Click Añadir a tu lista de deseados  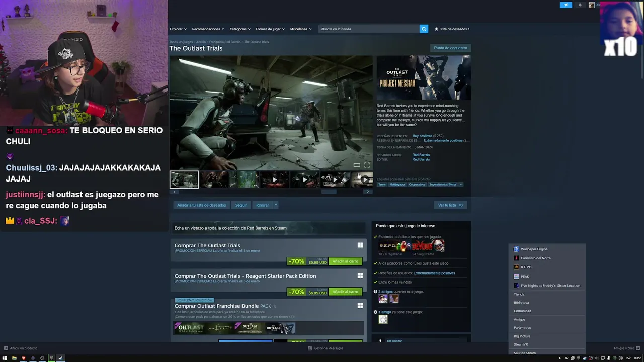(201, 205)
